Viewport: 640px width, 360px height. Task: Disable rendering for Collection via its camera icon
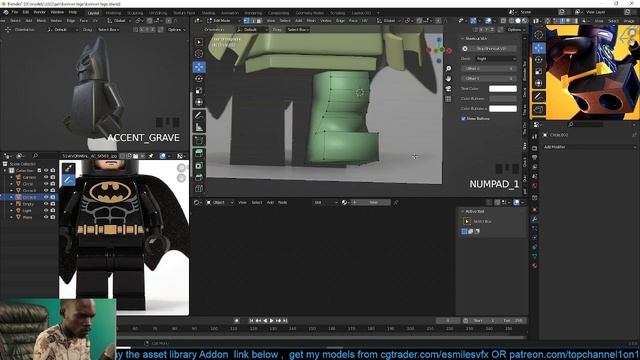click(53, 170)
